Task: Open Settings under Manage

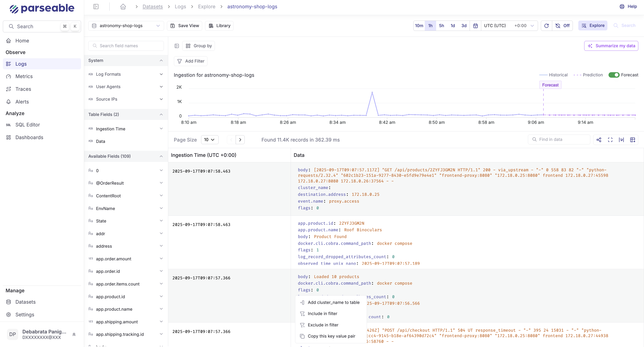Action: tap(42, 315)
